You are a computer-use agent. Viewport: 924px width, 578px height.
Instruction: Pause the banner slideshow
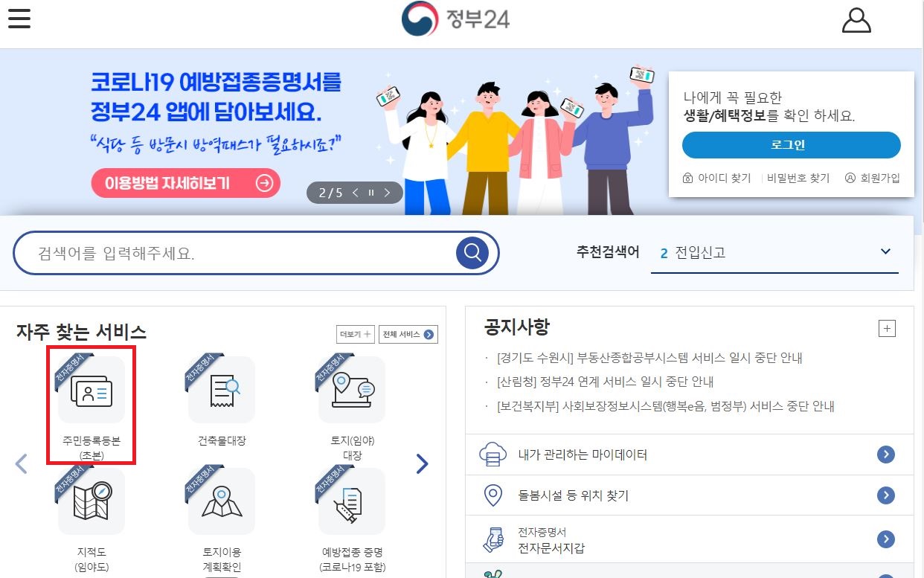tap(370, 193)
